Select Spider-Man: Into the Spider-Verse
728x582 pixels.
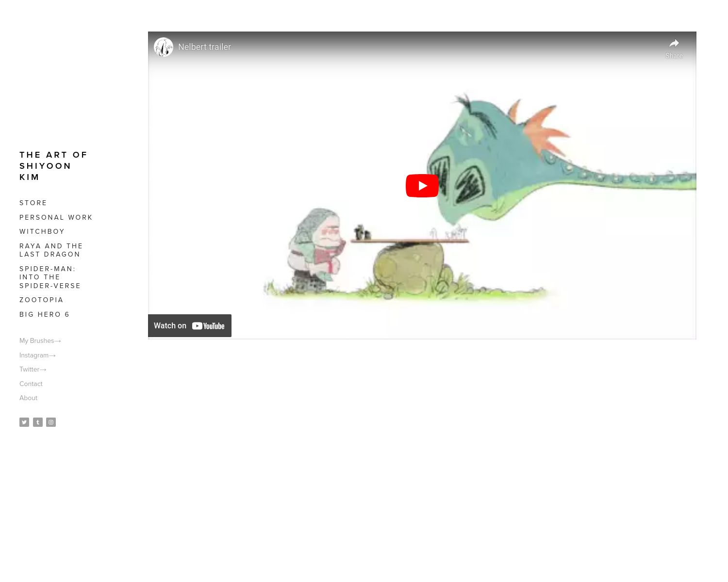click(50, 277)
